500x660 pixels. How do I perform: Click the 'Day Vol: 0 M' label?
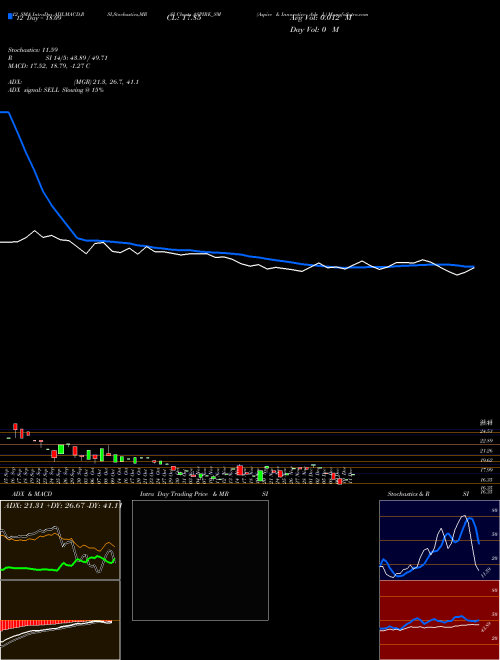314,30
